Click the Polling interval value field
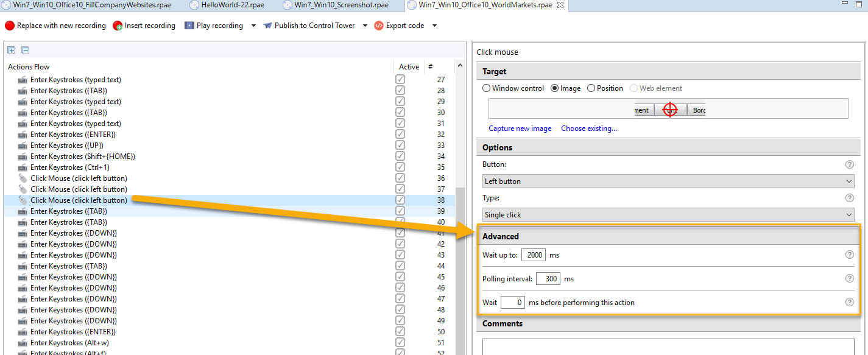 [x=548, y=279]
